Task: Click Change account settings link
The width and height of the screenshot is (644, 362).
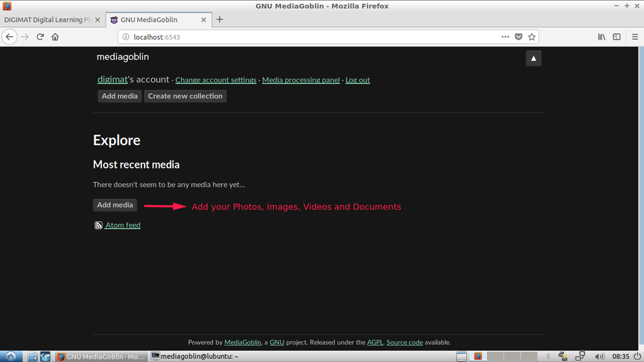Action: tap(216, 80)
